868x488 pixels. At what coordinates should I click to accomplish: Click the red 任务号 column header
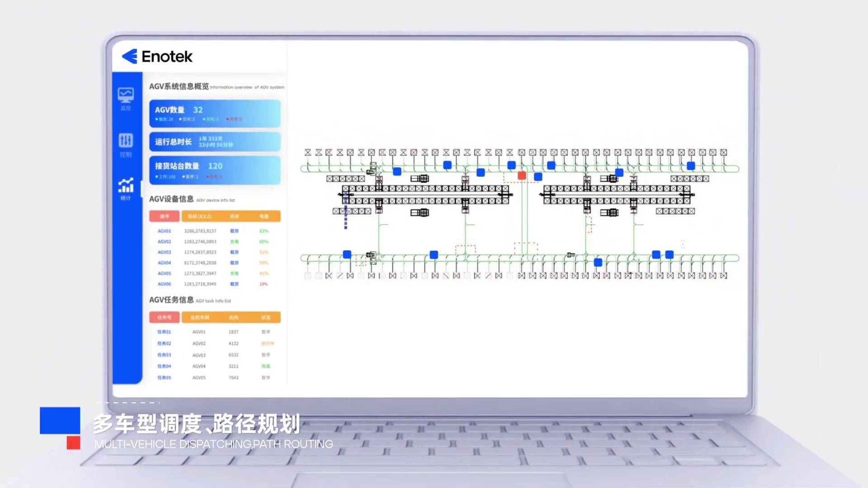165,317
